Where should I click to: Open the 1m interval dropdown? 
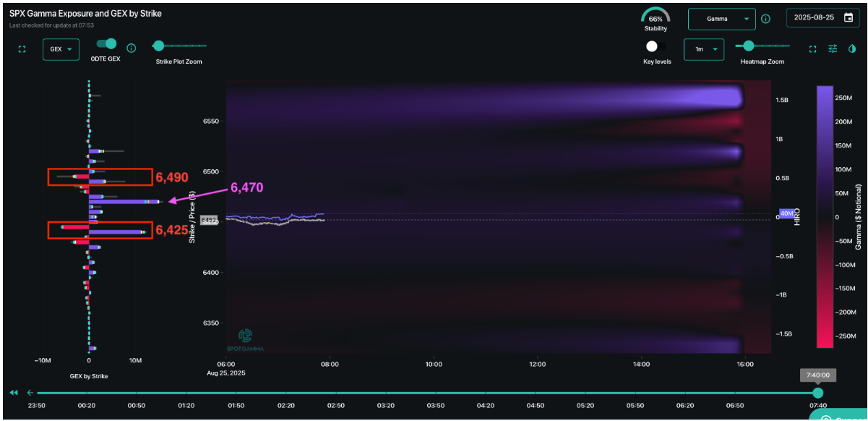tap(704, 49)
